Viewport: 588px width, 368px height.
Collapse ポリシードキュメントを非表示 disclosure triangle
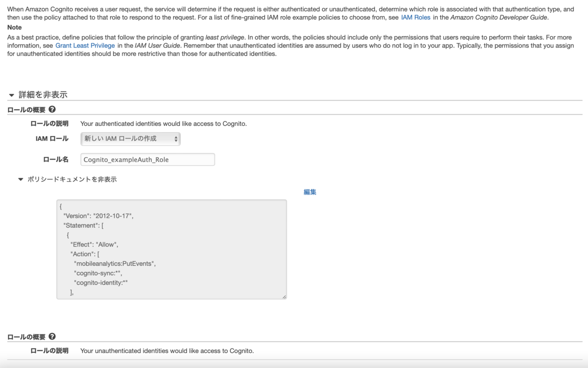coord(21,180)
